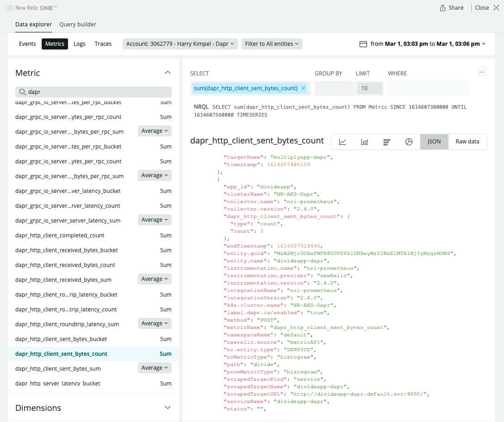Open the calendar date picker icon
Screen dimensions: 504x422
pyautogui.click(x=362, y=43)
